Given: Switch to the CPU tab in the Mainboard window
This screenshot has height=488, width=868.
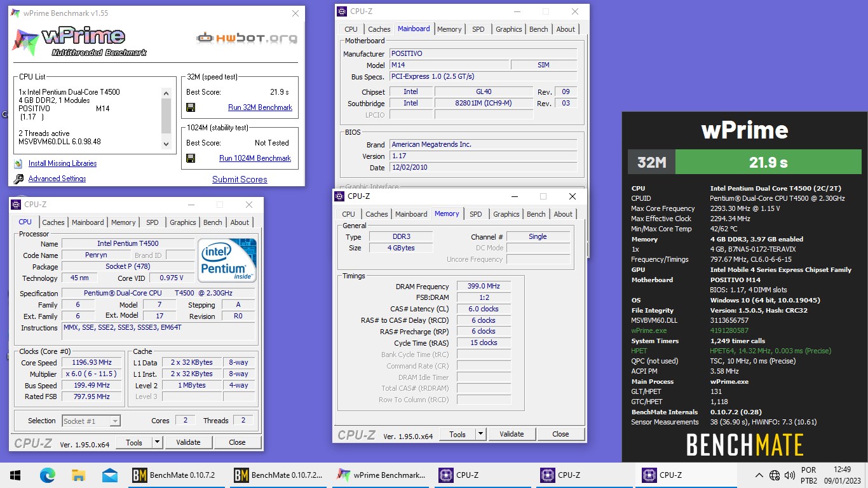Looking at the screenshot, I should pos(351,29).
